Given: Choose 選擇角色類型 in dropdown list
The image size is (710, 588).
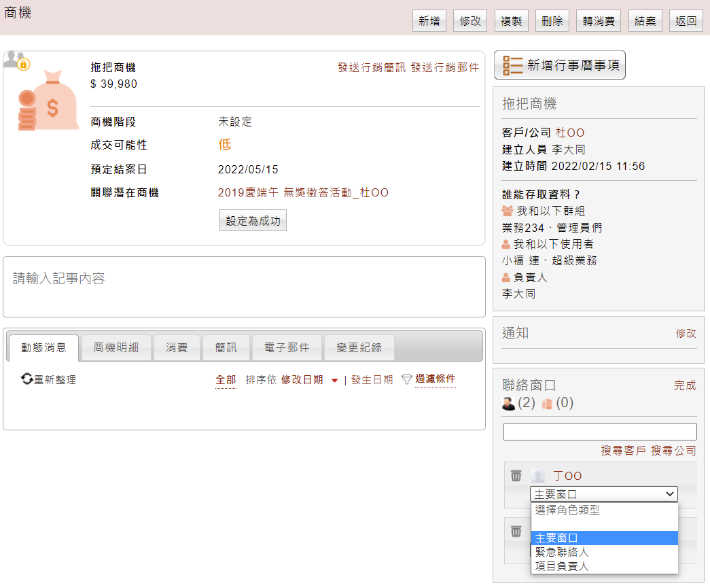Looking at the screenshot, I should [x=604, y=510].
